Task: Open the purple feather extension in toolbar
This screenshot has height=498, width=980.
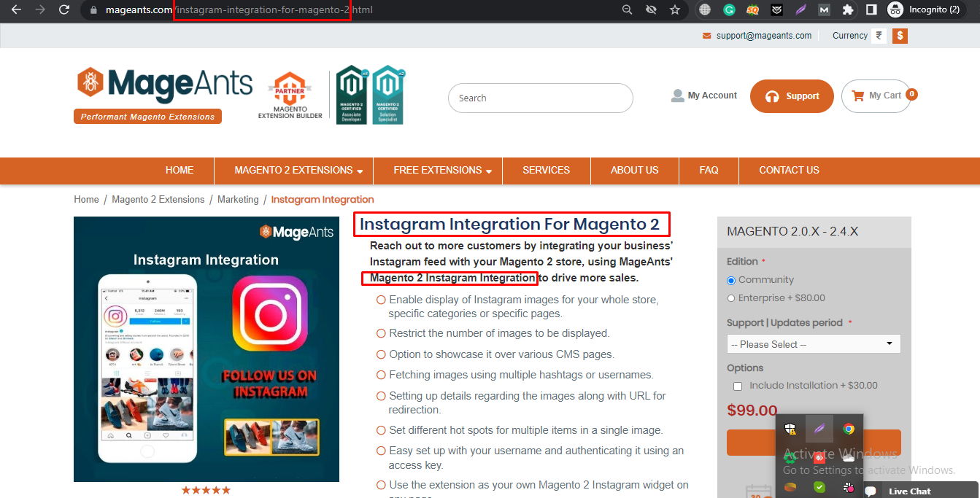Action: pos(800,10)
